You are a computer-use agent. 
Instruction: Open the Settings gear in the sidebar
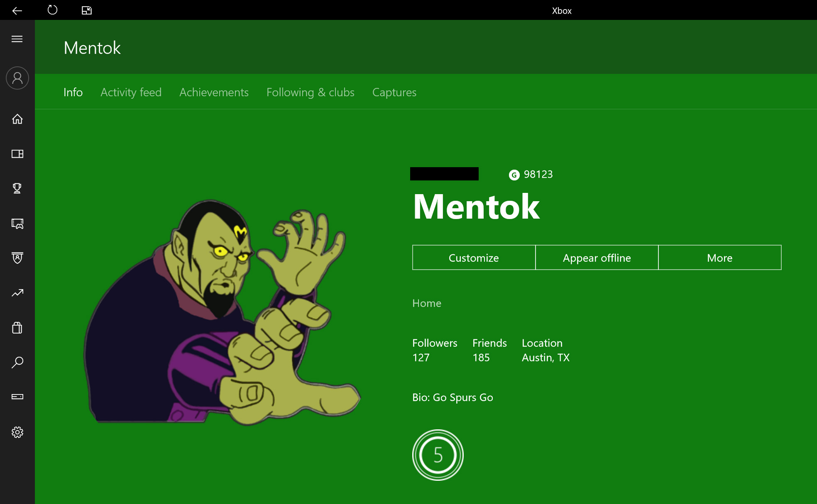(17, 432)
